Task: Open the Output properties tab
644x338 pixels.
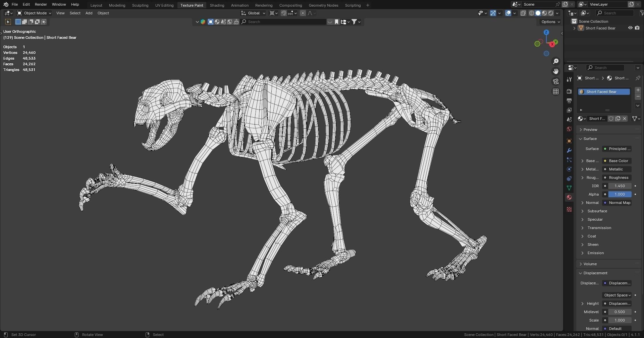Action: 569,100
